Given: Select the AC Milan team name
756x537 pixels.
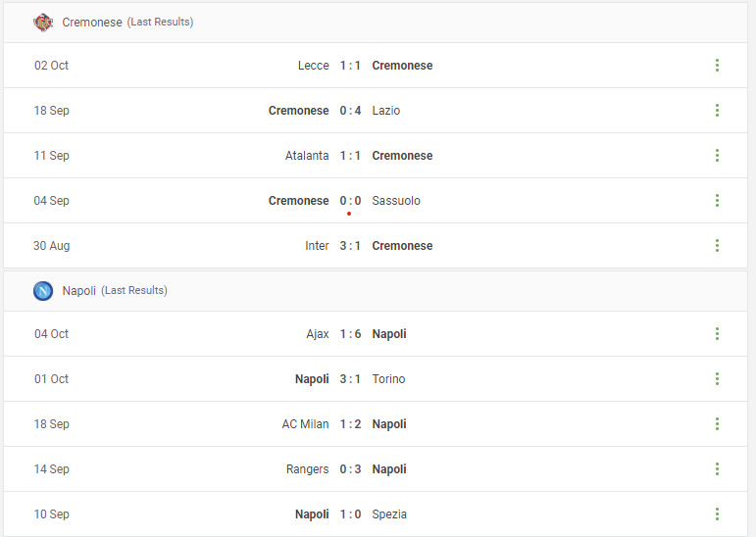Looking at the screenshot, I should (305, 424).
